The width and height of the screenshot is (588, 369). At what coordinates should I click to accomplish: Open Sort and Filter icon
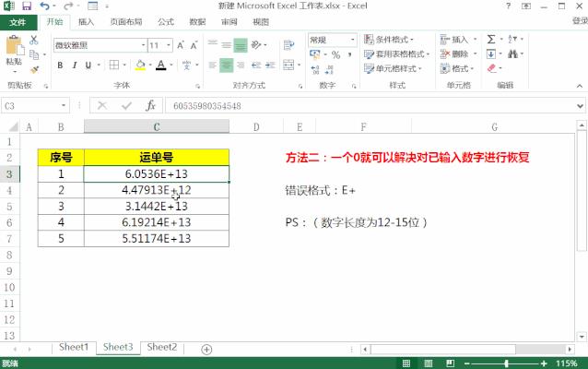(512, 39)
